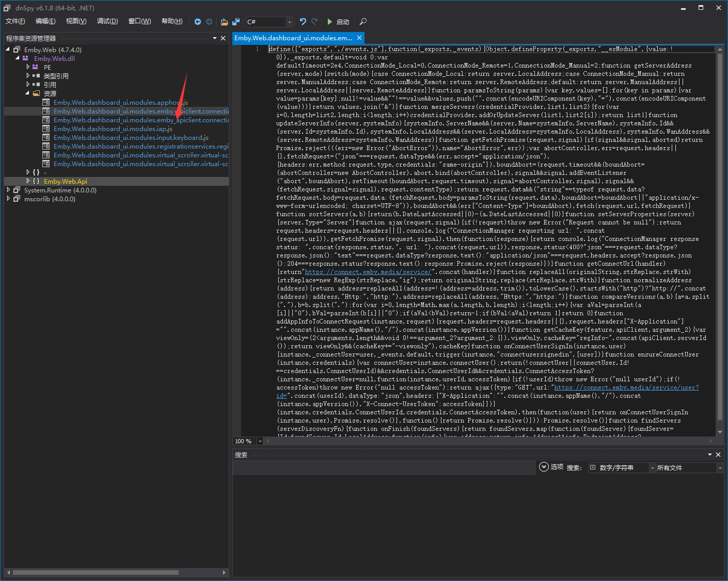Click the 类型引用 reference icon
The width and height of the screenshot is (728, 581).
(36, 76)
